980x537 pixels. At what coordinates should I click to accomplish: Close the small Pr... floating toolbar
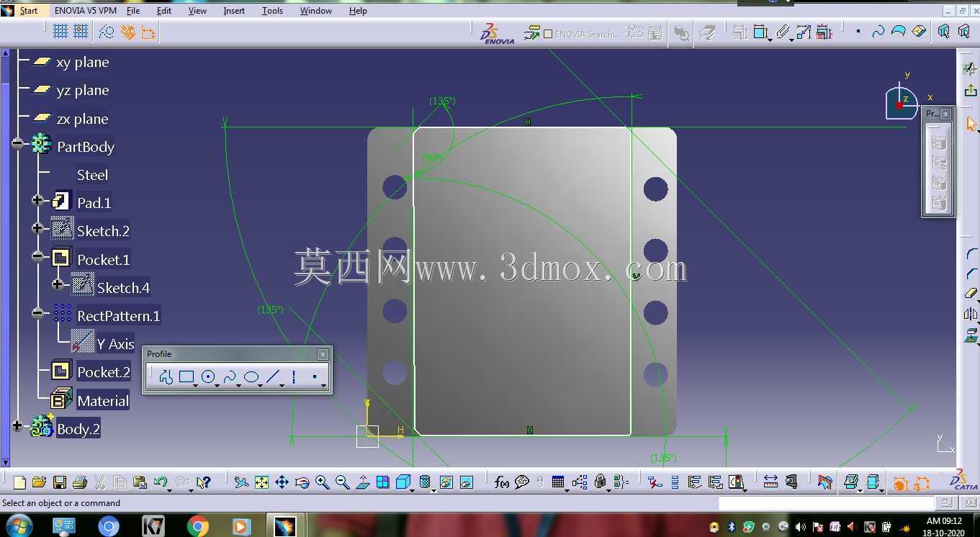pyautogui.click(x=945, y=114)
